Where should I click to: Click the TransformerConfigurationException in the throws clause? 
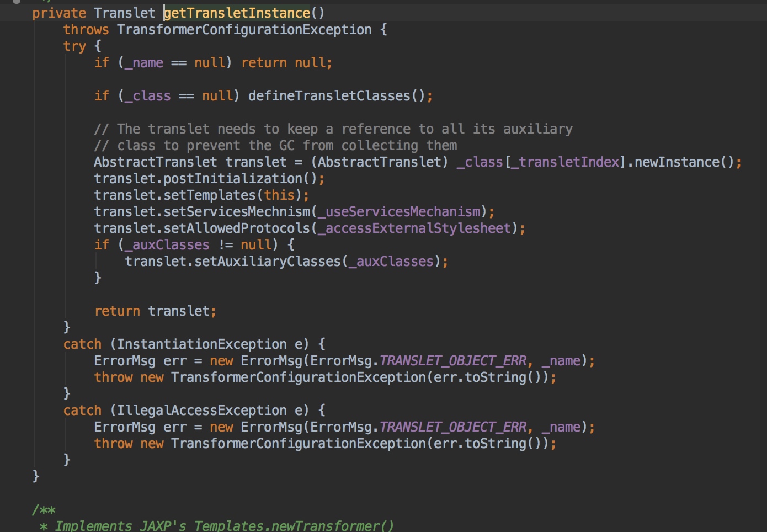tap(244, 29)
